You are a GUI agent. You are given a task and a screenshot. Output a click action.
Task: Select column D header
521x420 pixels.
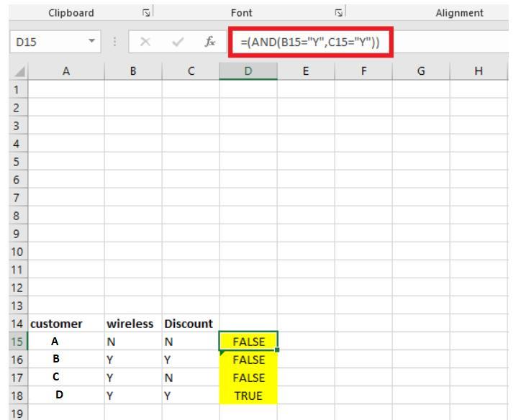248,71
